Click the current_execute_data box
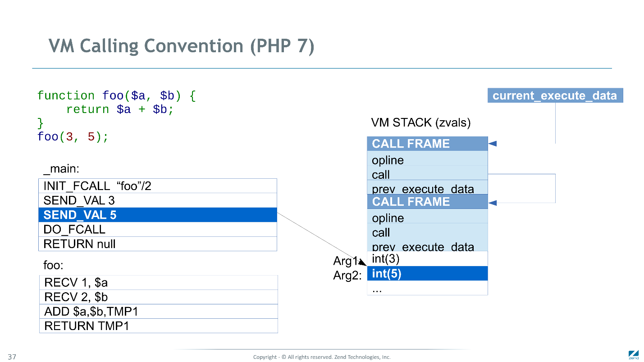 click(555, 95)
